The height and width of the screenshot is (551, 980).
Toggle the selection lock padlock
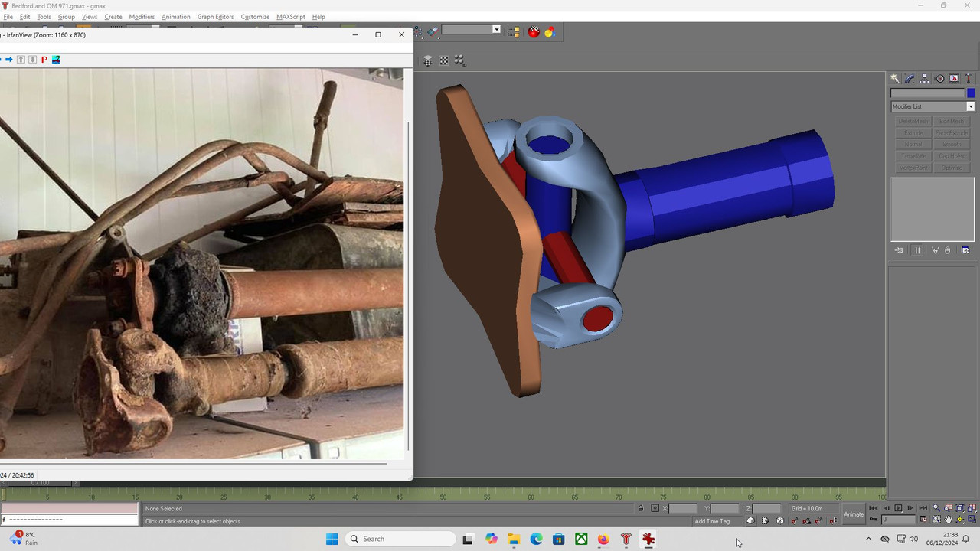pyautogui.click(x=641, y=508)
